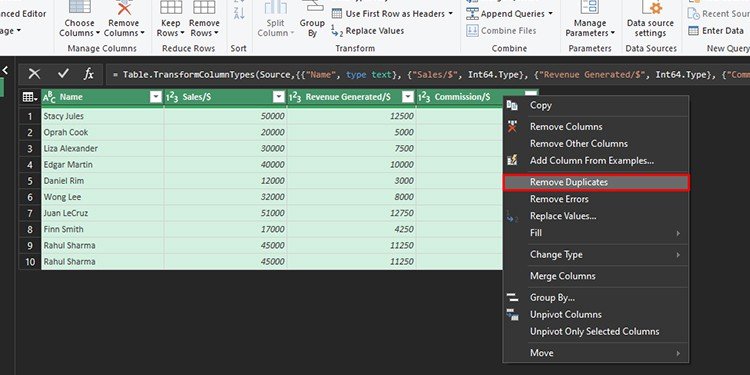Screen dimensions: 750x375
Task: Click the Stacy Jules cell
Action: click(102, 116)
